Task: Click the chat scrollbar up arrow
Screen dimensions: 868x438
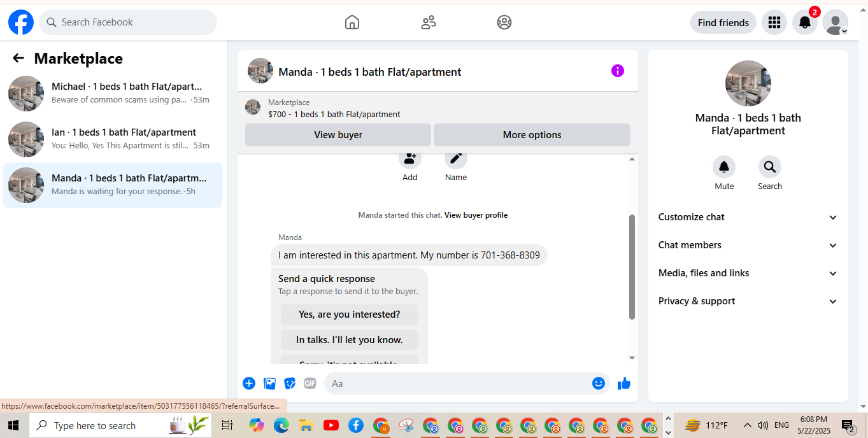Action: pyautogui.click(x=632, y=159)
